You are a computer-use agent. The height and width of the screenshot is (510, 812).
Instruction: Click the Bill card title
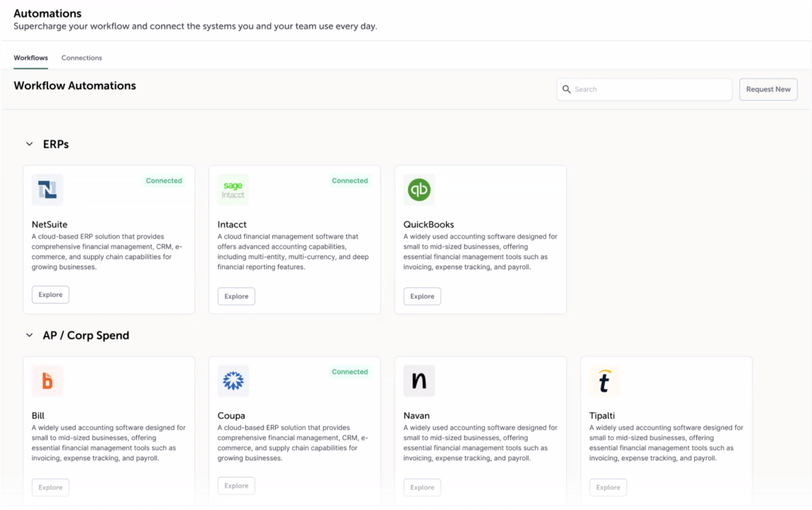click(38, 415)
